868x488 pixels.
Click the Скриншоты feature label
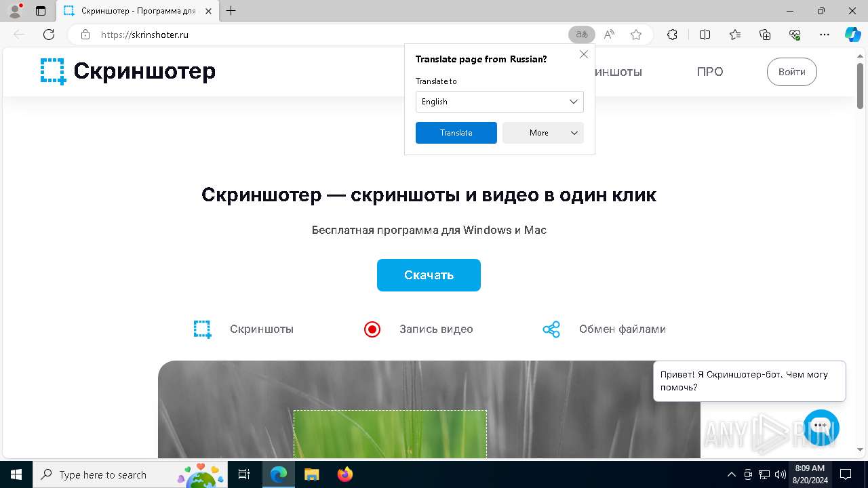262,329
